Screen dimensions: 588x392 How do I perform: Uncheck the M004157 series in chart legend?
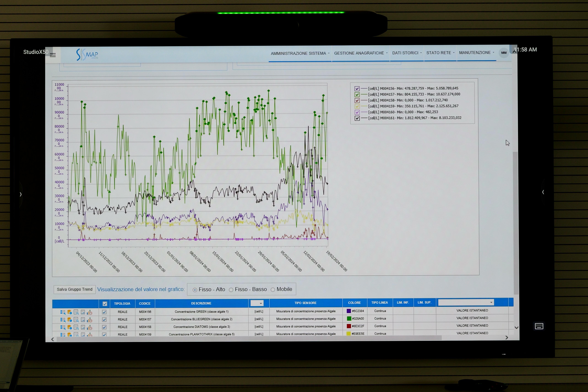(x=357, y=95)
